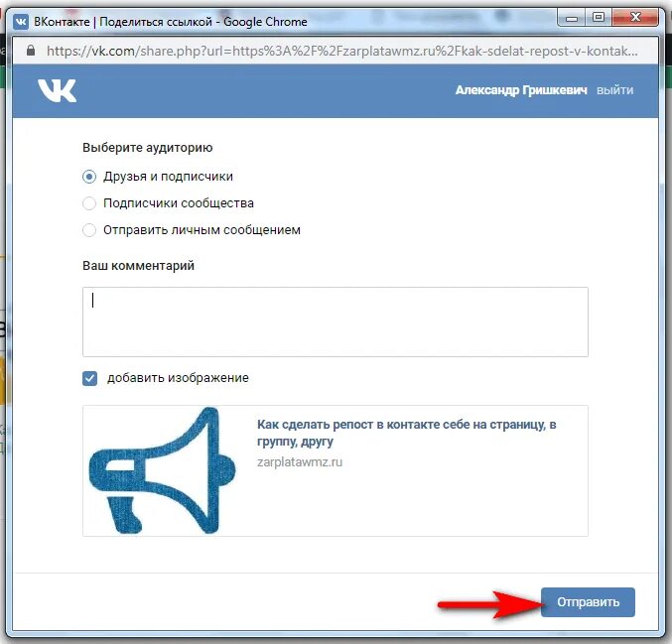Image resolution: width=672 pixels, height=644 pixels.
Task: Uncheck the добавить изображение checkbox
Action: [x=89, y=378]
